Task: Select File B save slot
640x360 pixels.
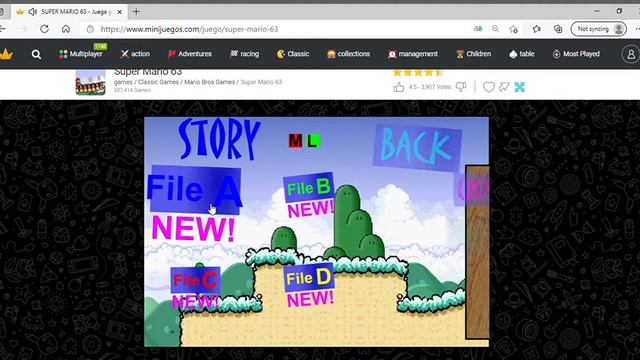Action: tap(309, 188)
